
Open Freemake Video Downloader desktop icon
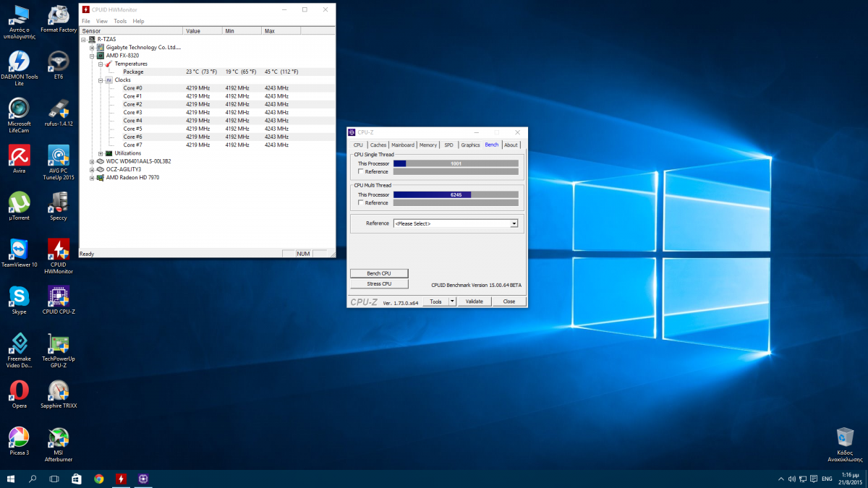click(x=20, y=351)
